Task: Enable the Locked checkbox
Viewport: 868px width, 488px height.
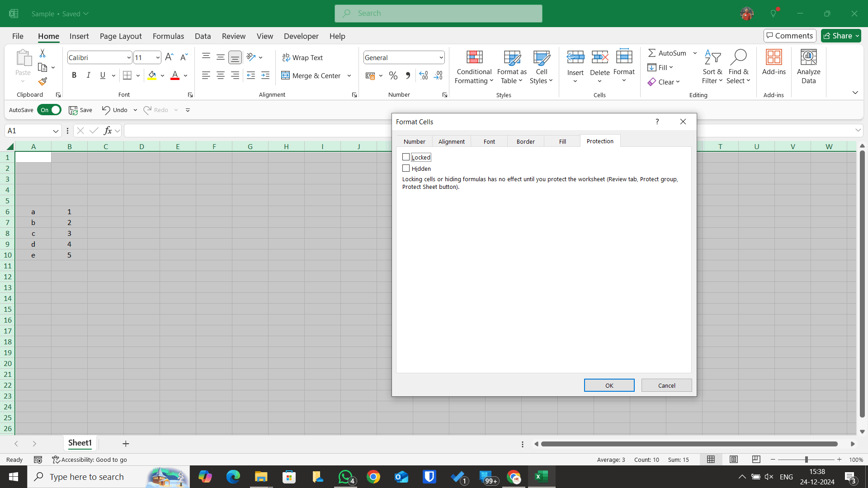Action: pos(406,157)
